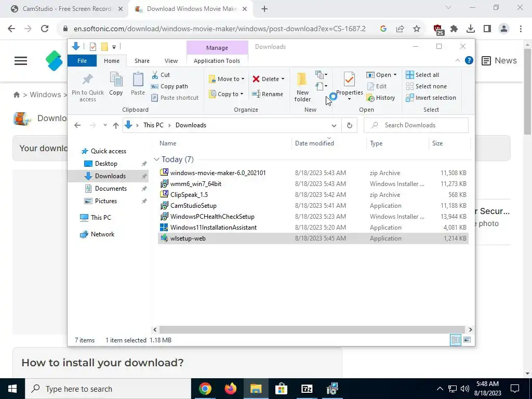Open a new Chrome tab

coord(264,9)
